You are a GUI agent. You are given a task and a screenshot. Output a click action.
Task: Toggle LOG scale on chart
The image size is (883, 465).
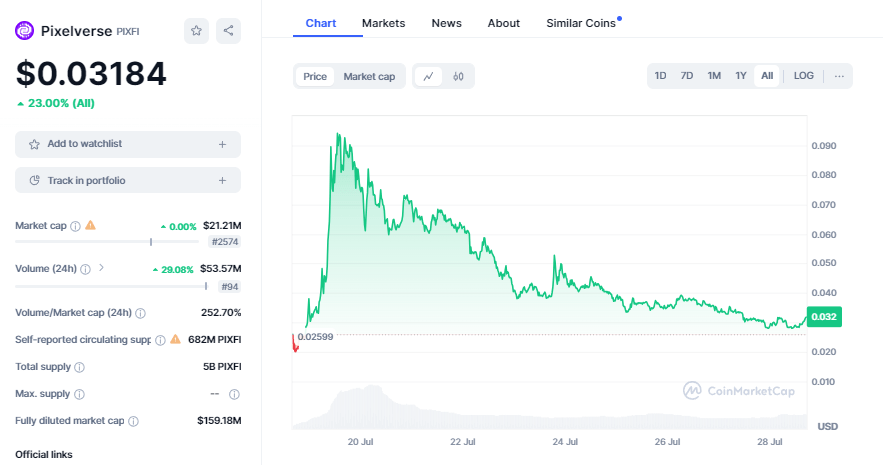click(804, 76)
